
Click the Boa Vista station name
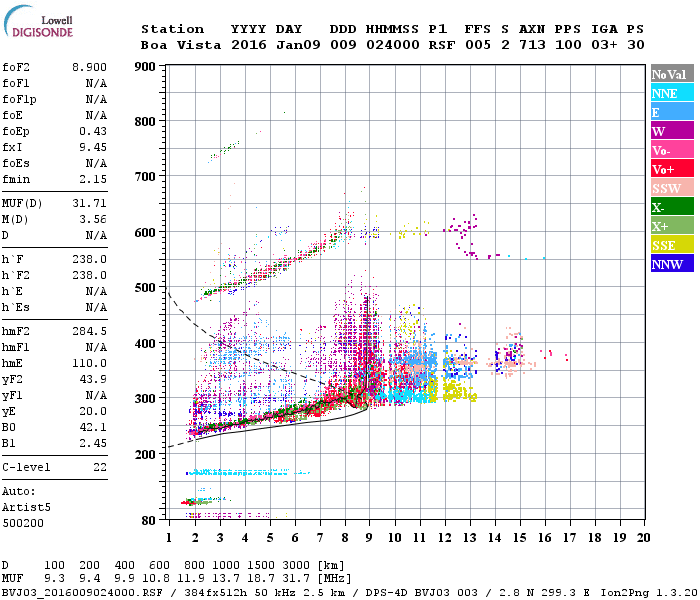click(x=181, y=45)
